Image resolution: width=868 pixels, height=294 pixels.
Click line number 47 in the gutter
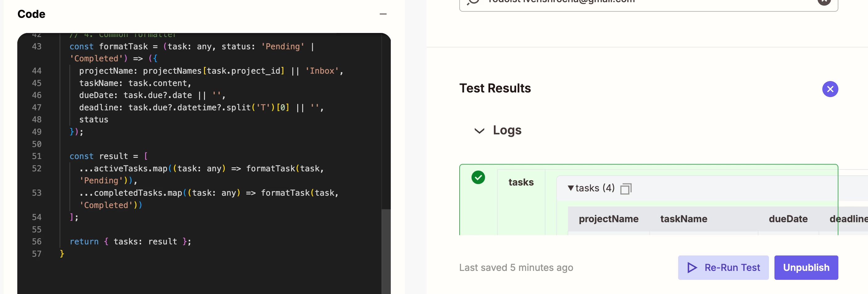tap(37, 107)
